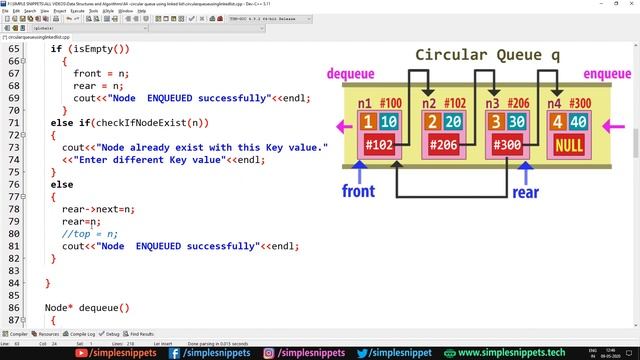Collapse the code fold at line 72

23,135
